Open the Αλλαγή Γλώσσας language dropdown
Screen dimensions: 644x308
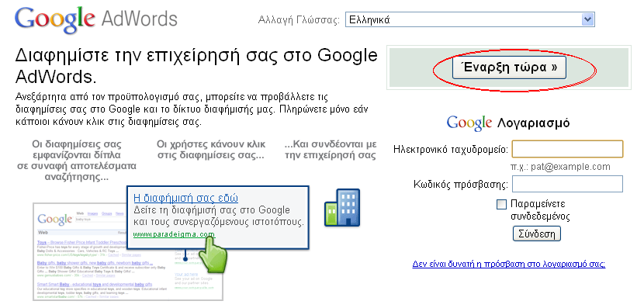(469, 19)
